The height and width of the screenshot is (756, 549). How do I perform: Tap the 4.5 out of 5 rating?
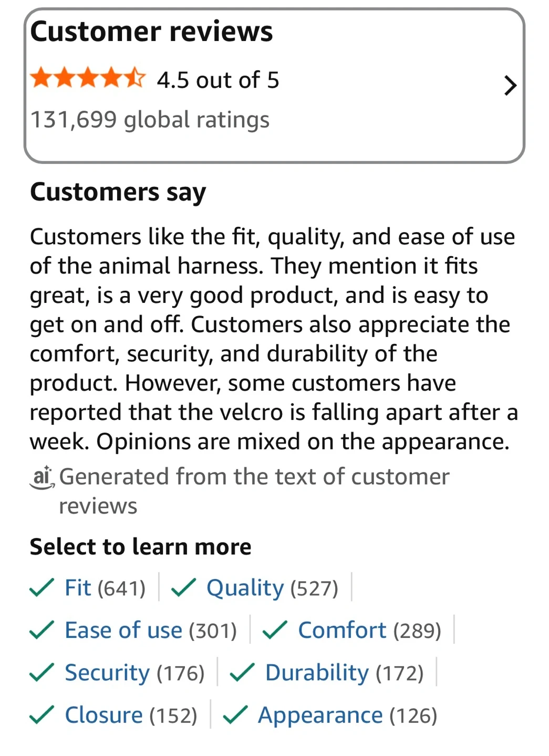(218, 80)
